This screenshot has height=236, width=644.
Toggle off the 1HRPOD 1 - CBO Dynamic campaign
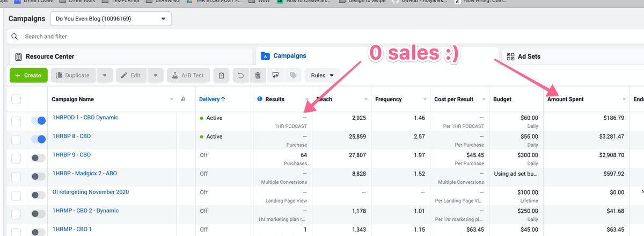[x=38, y=121]
